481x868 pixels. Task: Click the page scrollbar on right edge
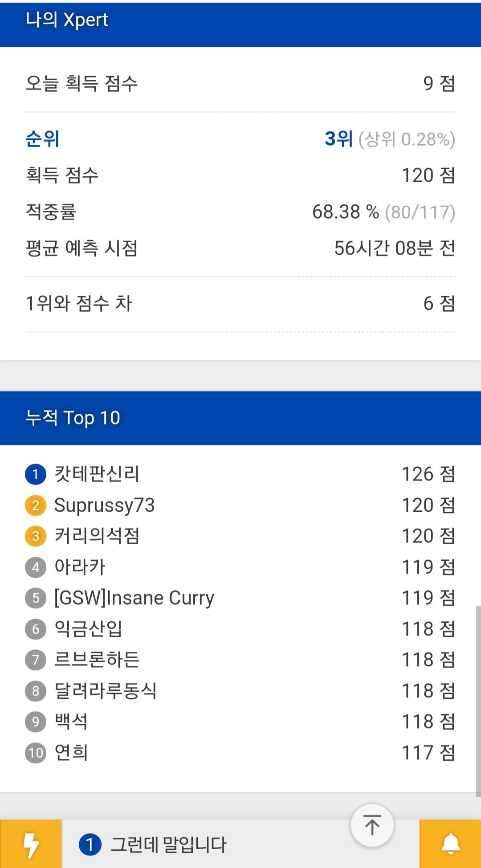point(478,701)
